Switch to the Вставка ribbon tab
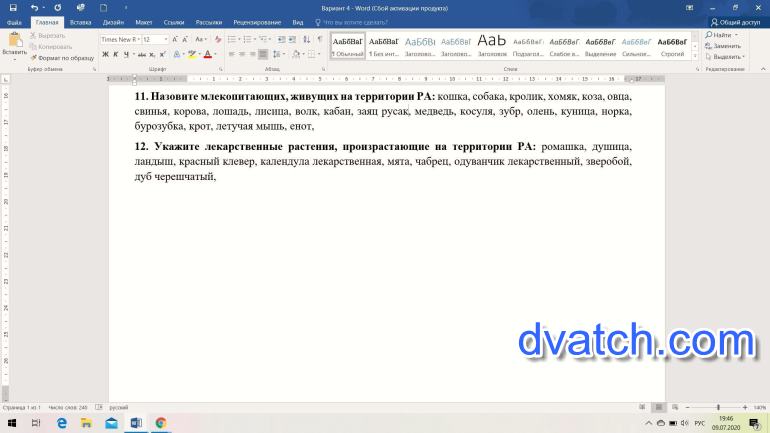The height and width of the screenshot is (433, 770). point(81,21)
